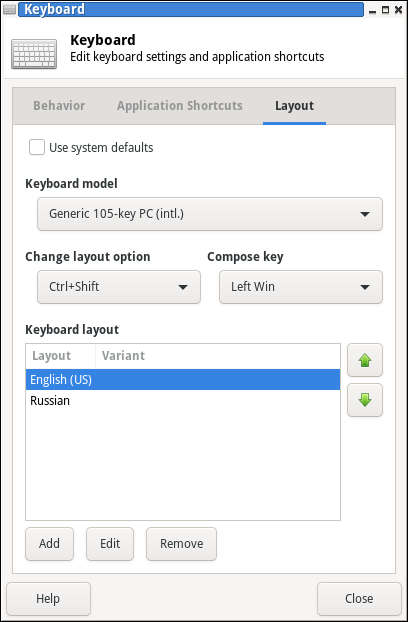Open the Compose key dropdown
408x622 pixels.
tap(301, 287)
